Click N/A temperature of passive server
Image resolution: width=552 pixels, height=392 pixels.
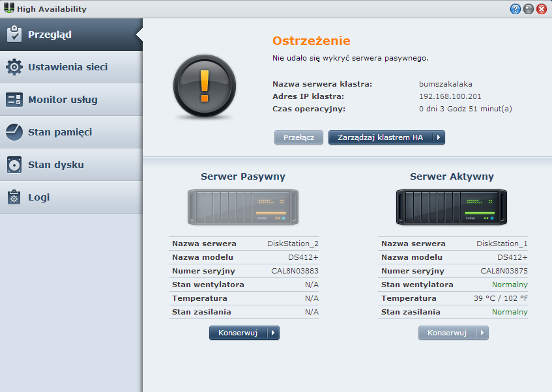click(x=312, y=298)
